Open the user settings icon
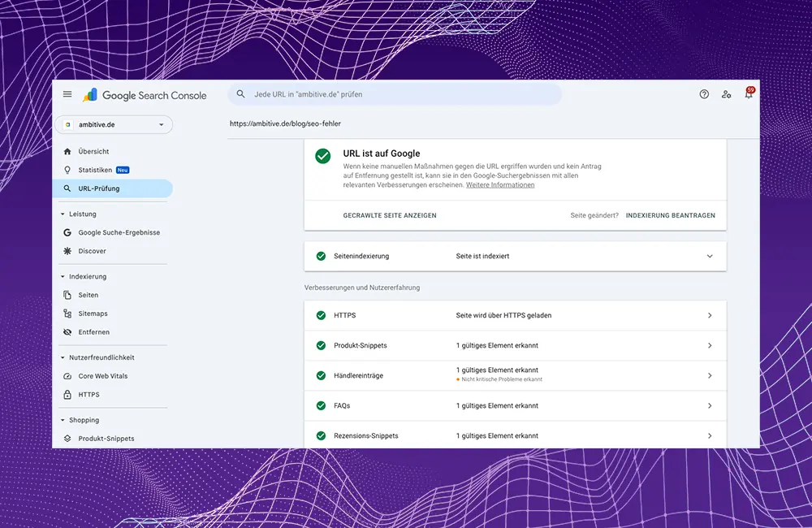Viewport: 812px width, 528px height. pos(726,94)
